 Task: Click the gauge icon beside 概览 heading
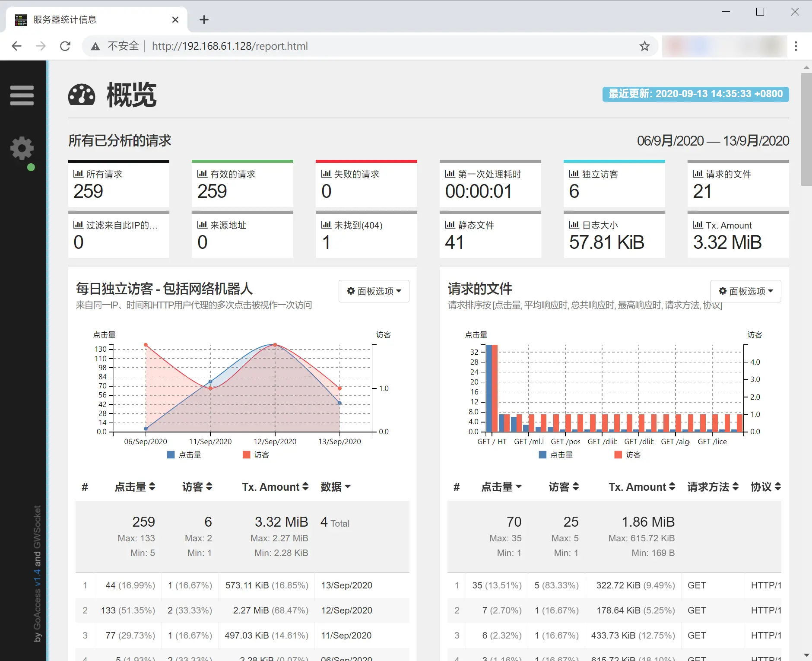point(82,95)
